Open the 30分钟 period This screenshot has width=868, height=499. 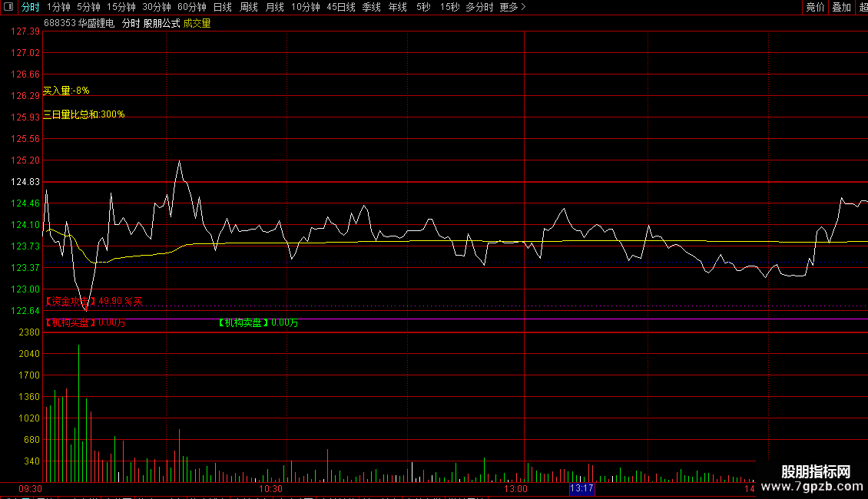[x=157, y=7]
